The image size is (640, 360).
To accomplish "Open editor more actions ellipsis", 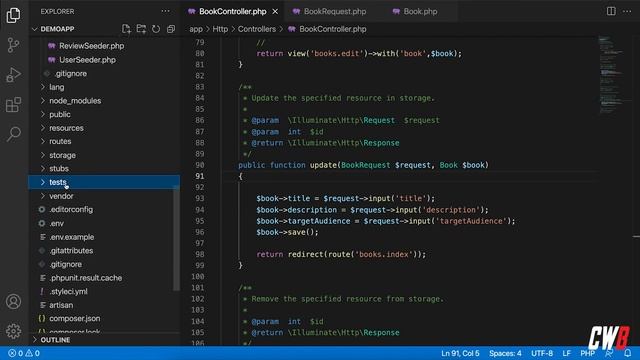I will point(627,11).
